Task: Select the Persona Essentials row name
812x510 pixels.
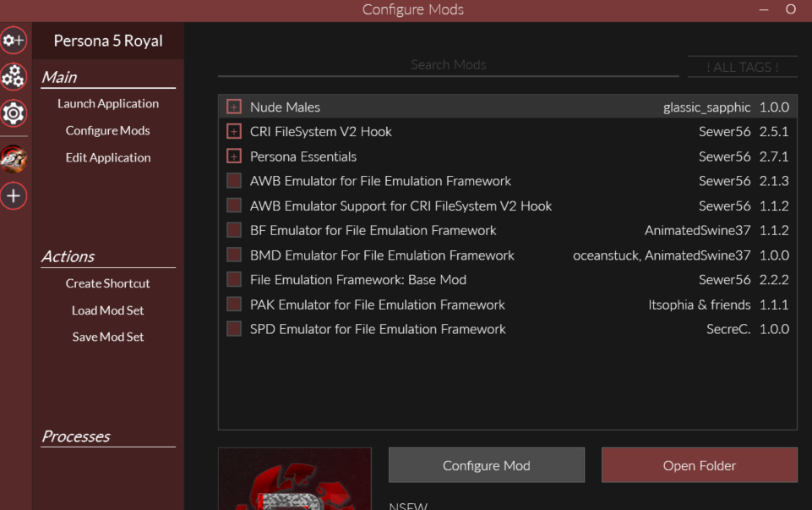Action: (x=303, y=156)
